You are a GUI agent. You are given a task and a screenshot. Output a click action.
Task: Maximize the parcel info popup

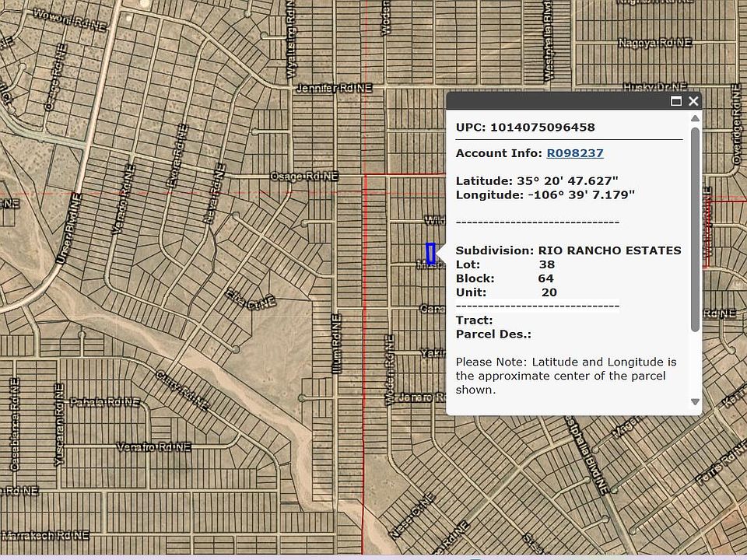pyautogui.click(x=676, y=101)
